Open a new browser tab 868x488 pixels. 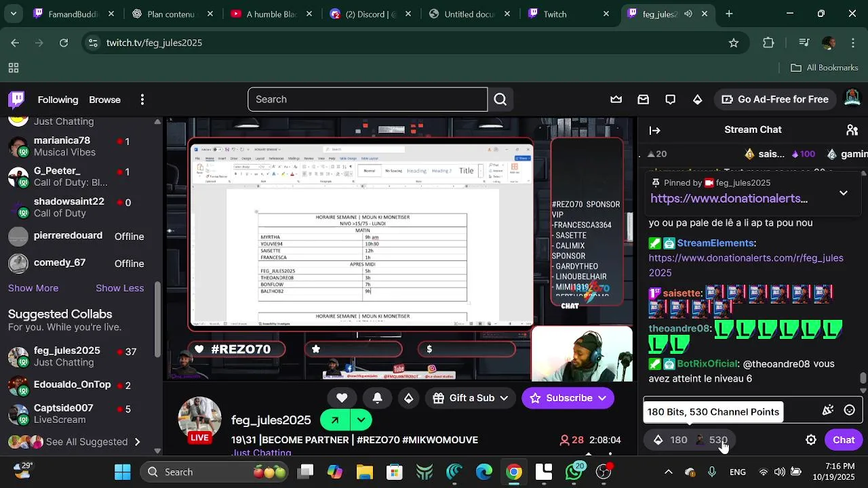[729, 14]
